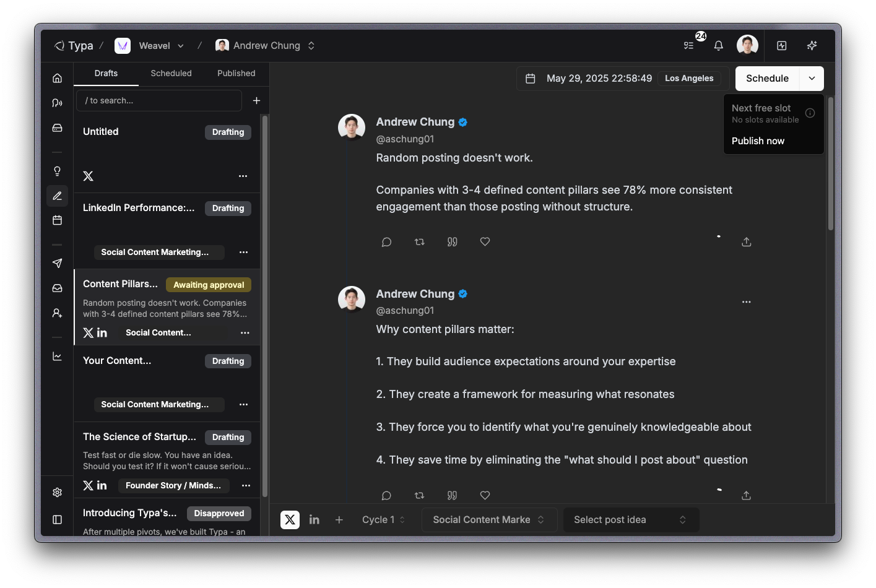Click the heart like icon on first post

[485, 242]
